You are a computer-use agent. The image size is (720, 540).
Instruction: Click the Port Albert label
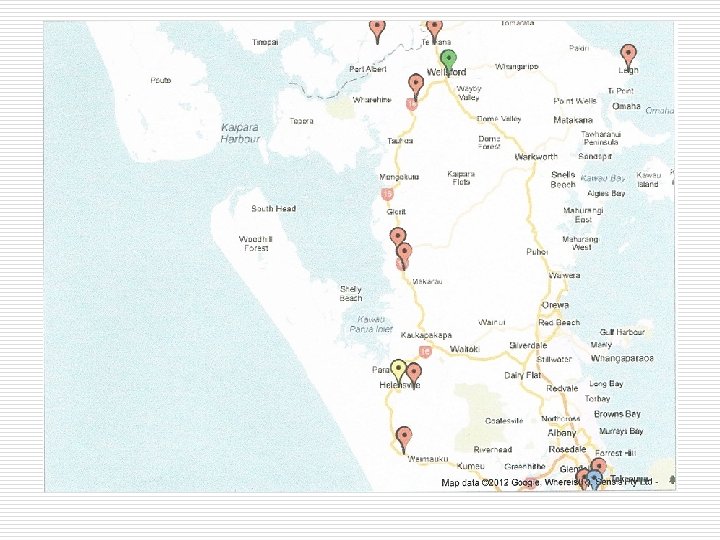point(367,69)
